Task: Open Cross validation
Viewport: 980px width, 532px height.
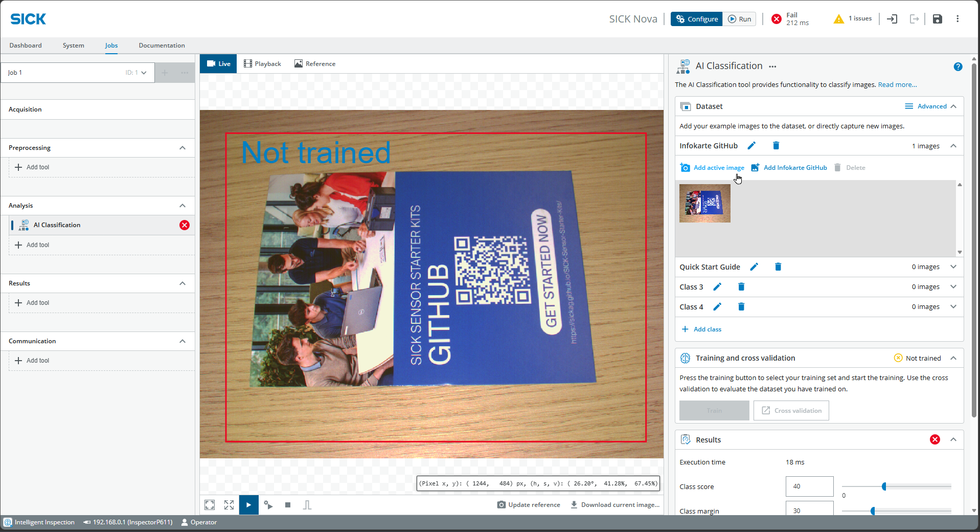Action: [x=791, y=411]
